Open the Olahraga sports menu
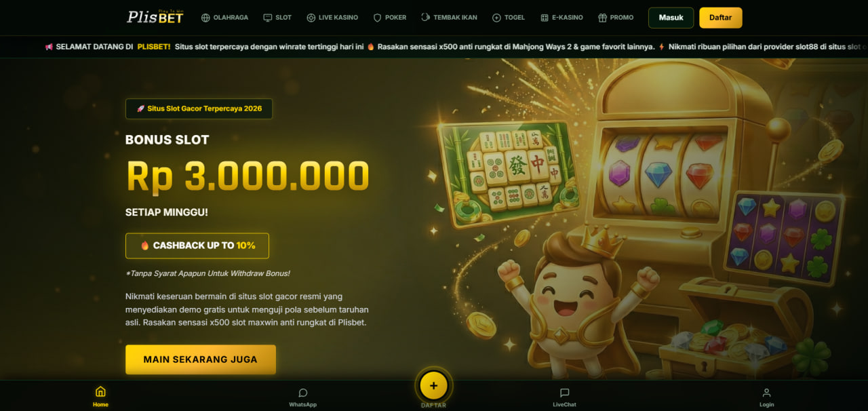 224,18
